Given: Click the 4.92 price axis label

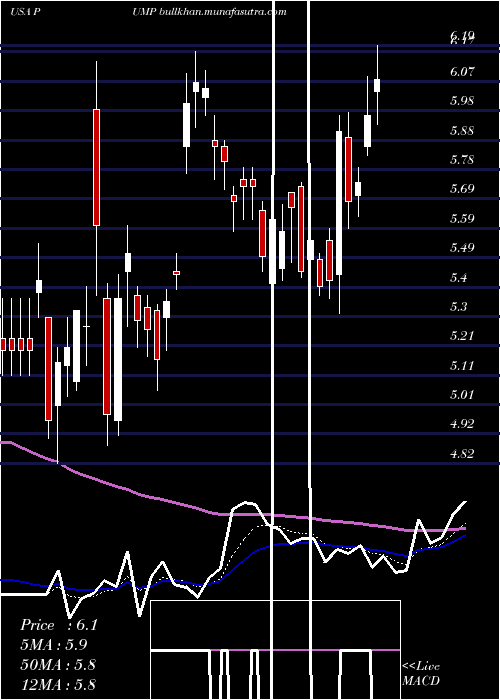Looking at the screenshot, I should coord(462,424).
